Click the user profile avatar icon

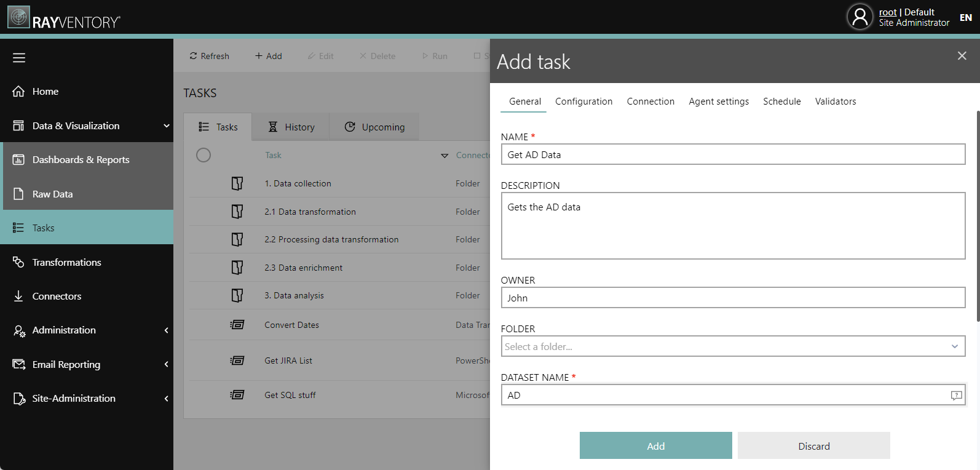pyautogui.click(x=859, y=17)
